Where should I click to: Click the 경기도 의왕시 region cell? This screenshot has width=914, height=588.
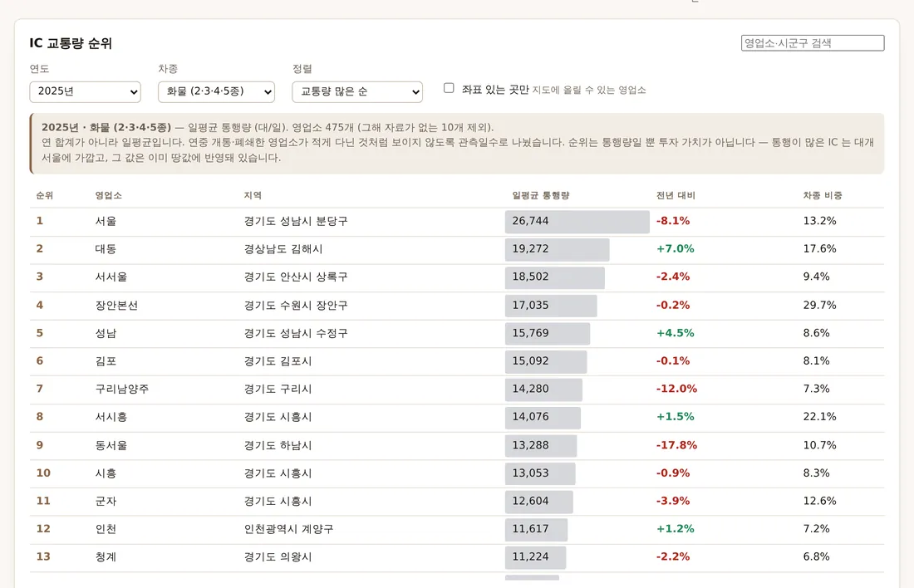click(278, 557)
